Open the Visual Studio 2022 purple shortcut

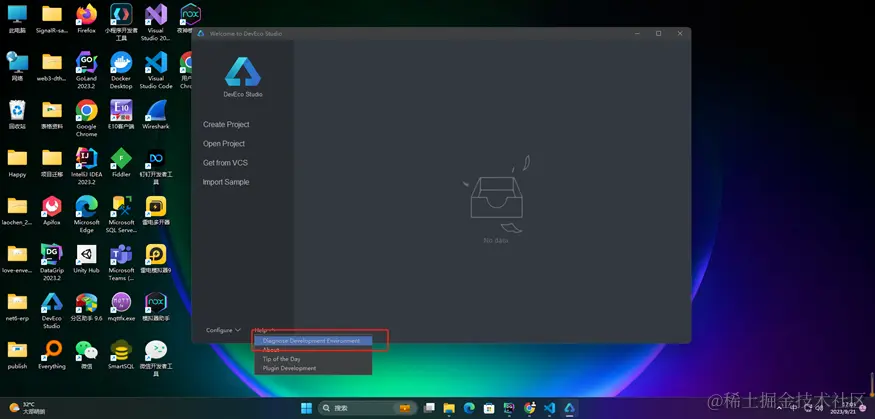(156, 22)
